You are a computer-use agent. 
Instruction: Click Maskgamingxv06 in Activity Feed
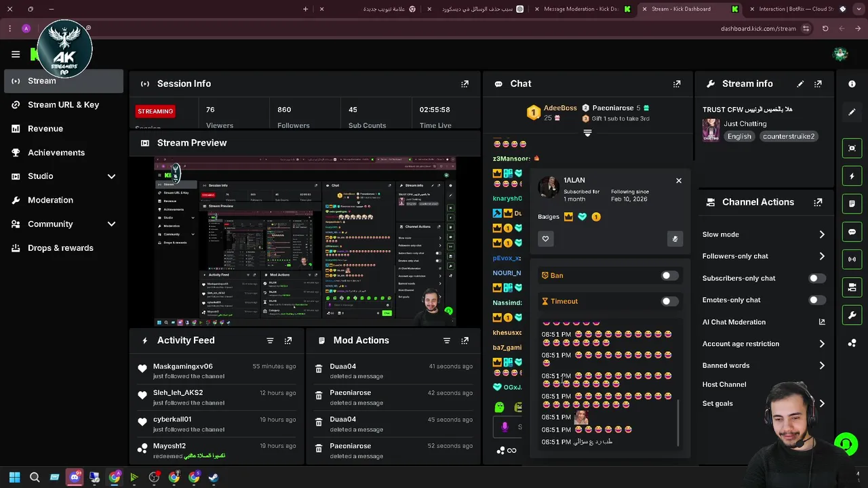[x=182, y=367]
